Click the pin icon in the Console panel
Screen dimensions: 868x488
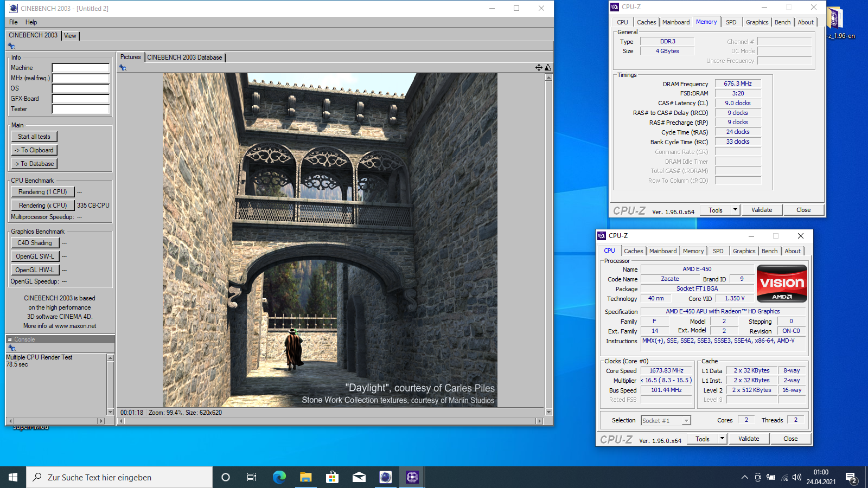11,348
